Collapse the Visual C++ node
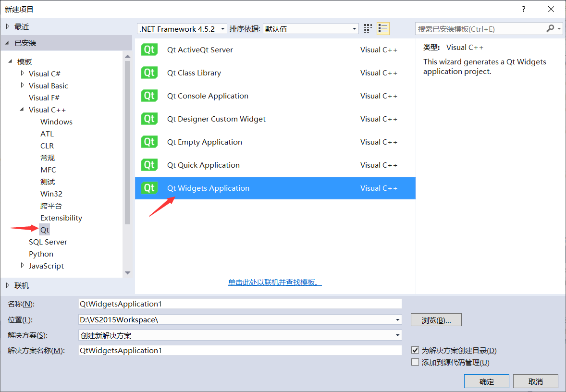 22,110
